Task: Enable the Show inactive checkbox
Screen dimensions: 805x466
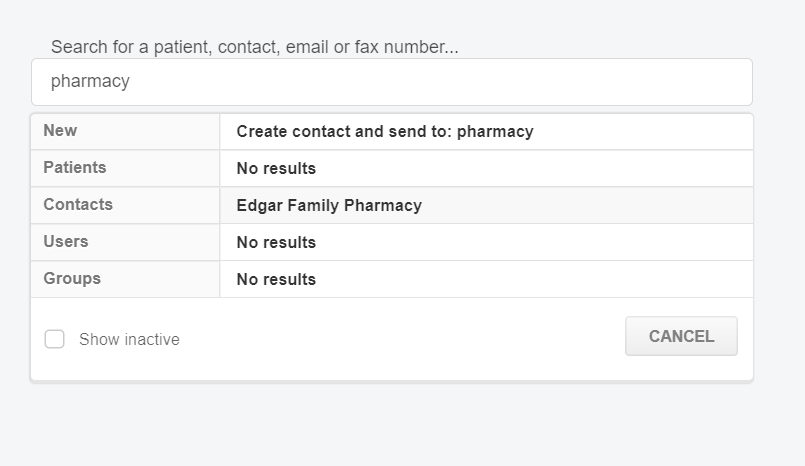Action: 55,339
